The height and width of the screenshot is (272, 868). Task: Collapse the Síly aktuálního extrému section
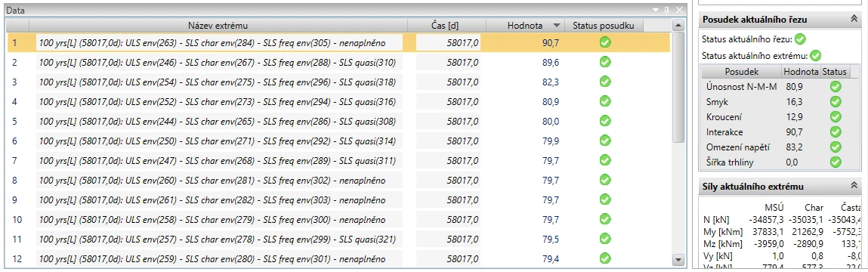[x=854, y=186]
